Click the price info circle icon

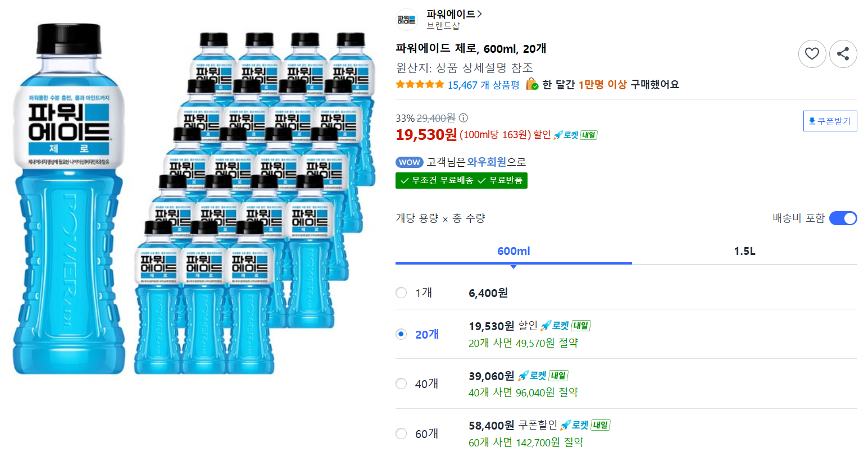click(x=463, y=118)
